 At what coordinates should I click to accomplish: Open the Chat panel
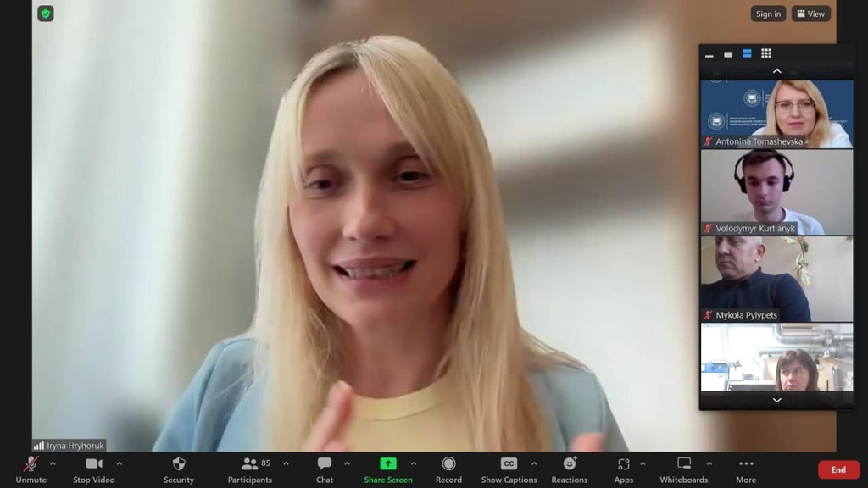325,469
